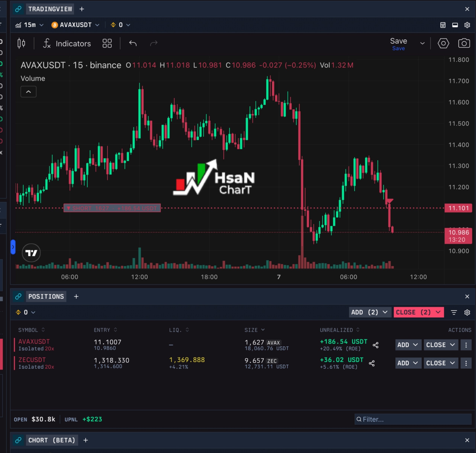Click ADD for the ZECUSDT position
This screenshot has height=453, width=476.
408,363
